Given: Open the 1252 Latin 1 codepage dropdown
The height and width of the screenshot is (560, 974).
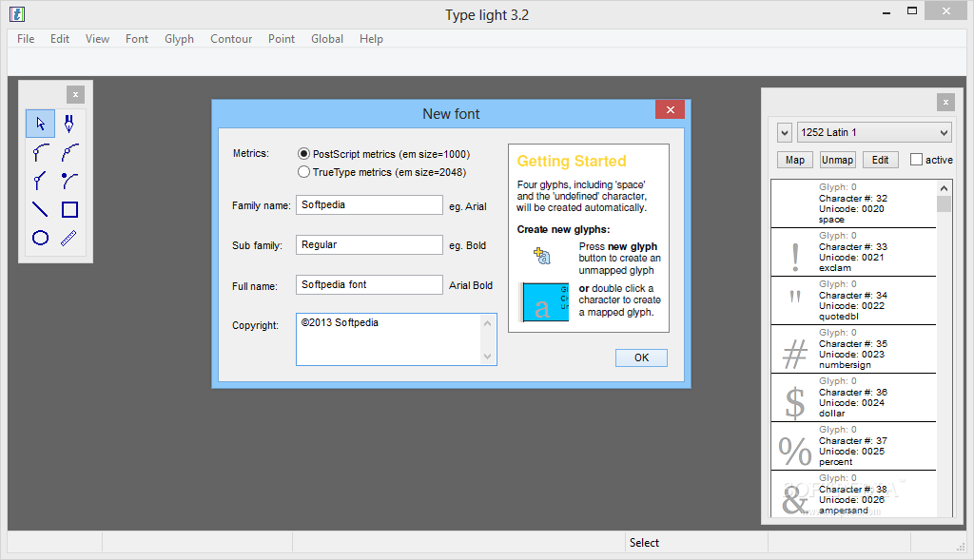Looking at the screenshot, I should pyautogui.click(x=874, y=132).
